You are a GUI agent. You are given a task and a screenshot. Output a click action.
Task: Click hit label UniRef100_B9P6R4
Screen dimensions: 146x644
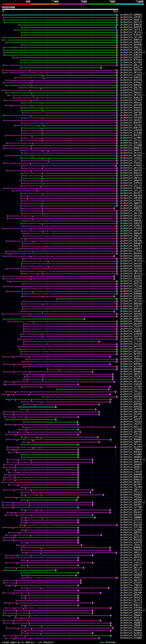pos(131,369)
